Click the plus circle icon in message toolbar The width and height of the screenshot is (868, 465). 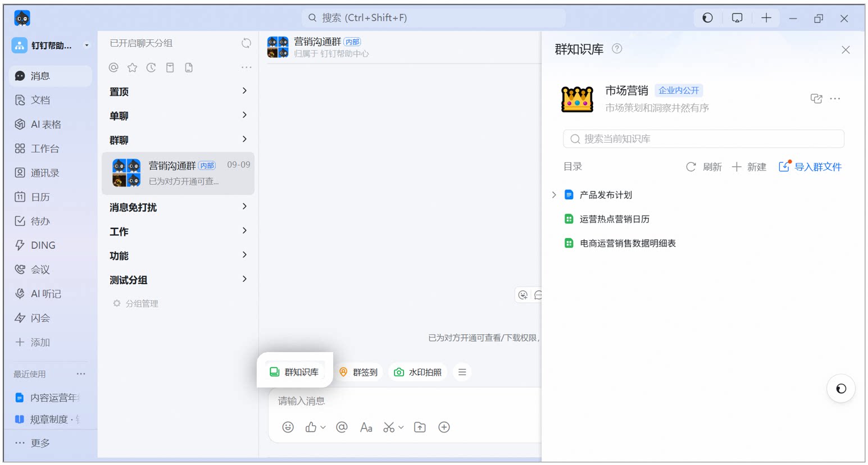pyautogui.click(x=444, y=427)
